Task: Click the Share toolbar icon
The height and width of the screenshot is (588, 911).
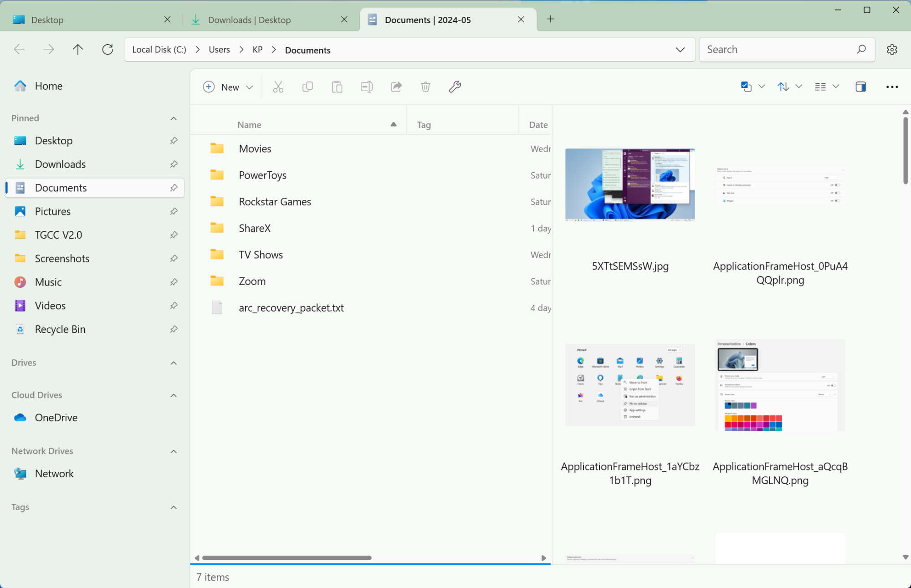Action: (x=396, y=87)
